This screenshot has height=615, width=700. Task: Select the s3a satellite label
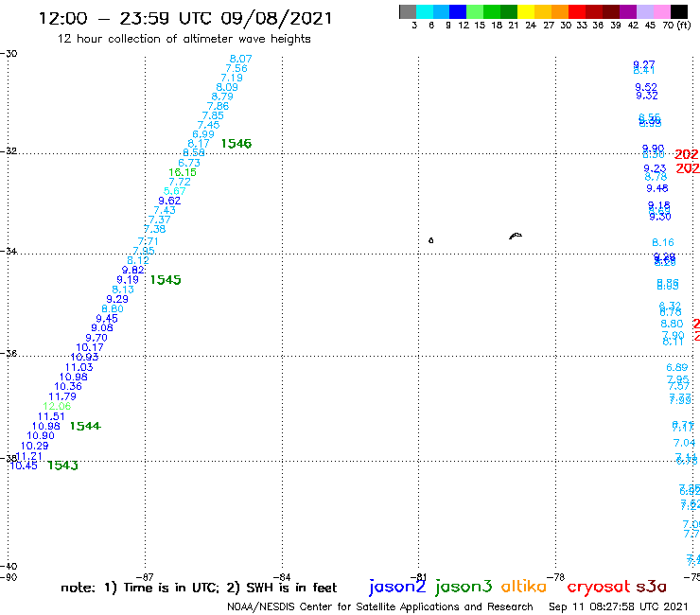coord(651,587)
